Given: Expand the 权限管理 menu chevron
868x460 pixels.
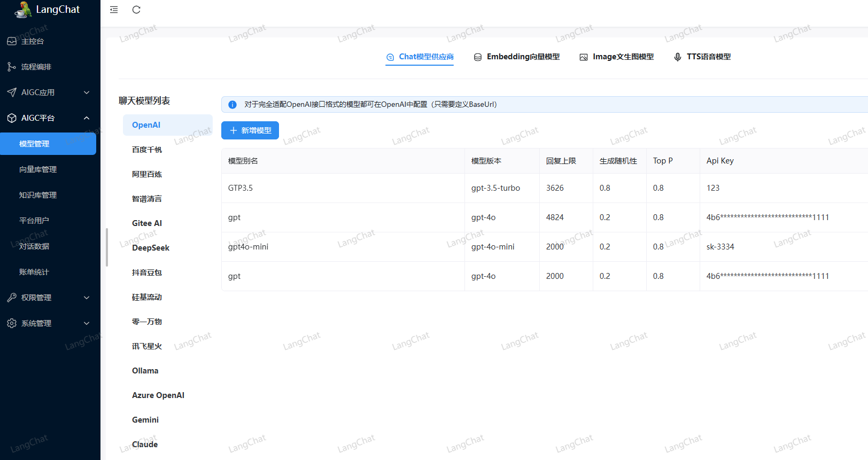Looking at the screenshot, I should pos(87,298).
